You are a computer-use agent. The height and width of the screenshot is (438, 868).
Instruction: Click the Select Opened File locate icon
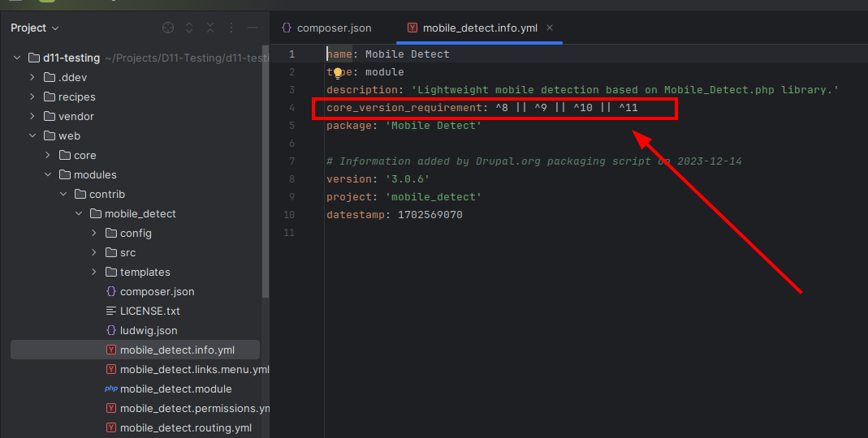(168, 28)
